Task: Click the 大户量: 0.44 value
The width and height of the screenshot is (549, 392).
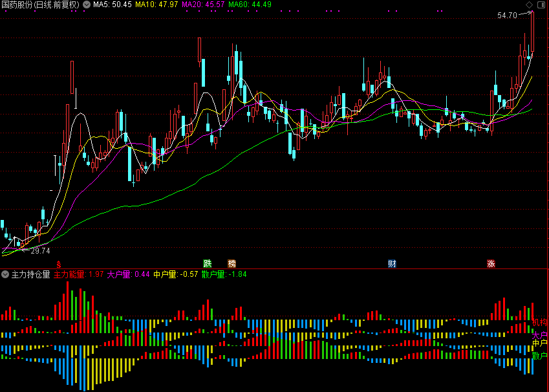Action: pos(128,274)
